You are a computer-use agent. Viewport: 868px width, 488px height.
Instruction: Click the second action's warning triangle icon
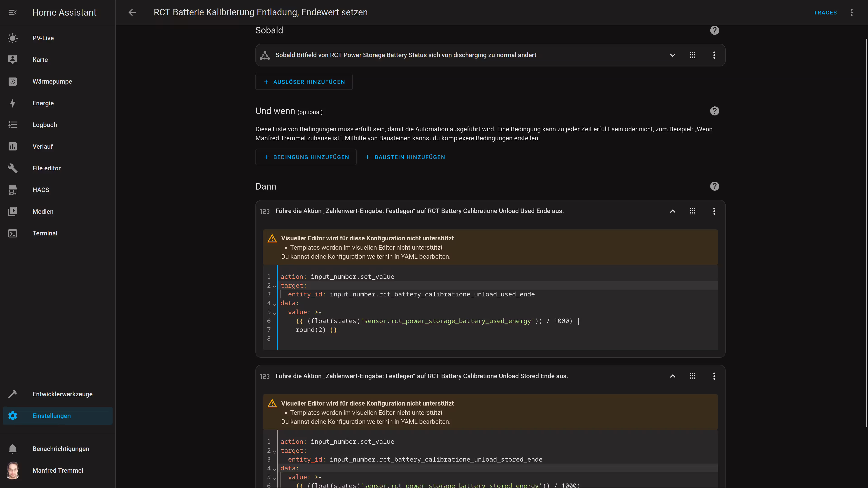click(272, 404)
